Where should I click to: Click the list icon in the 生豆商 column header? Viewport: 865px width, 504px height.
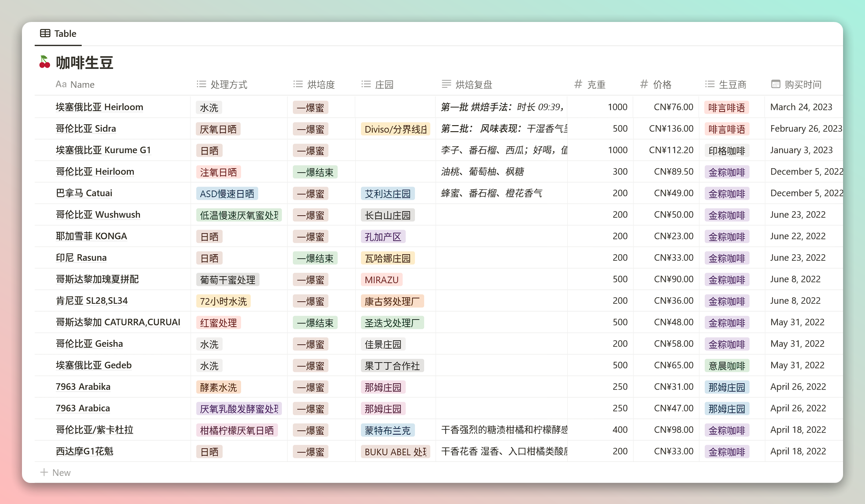pos(710,84)
